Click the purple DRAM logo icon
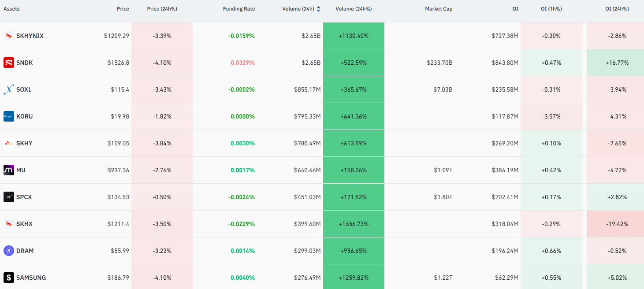This screenshot has width=644, height=289. coord(9,251)
